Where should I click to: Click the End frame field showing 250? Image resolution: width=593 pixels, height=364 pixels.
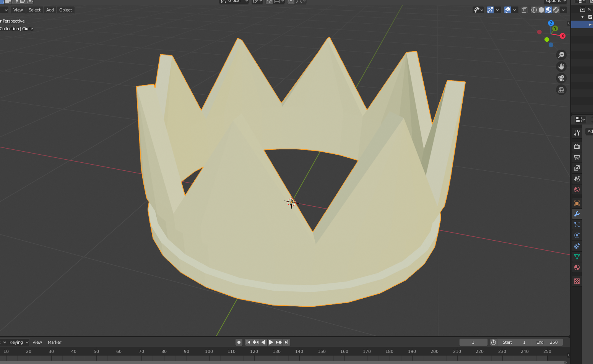pos(547,342)
